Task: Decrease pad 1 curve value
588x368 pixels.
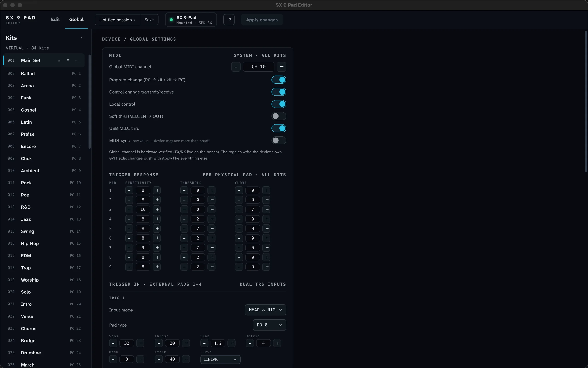Action: pyautogui.click(x=239, y=190)
